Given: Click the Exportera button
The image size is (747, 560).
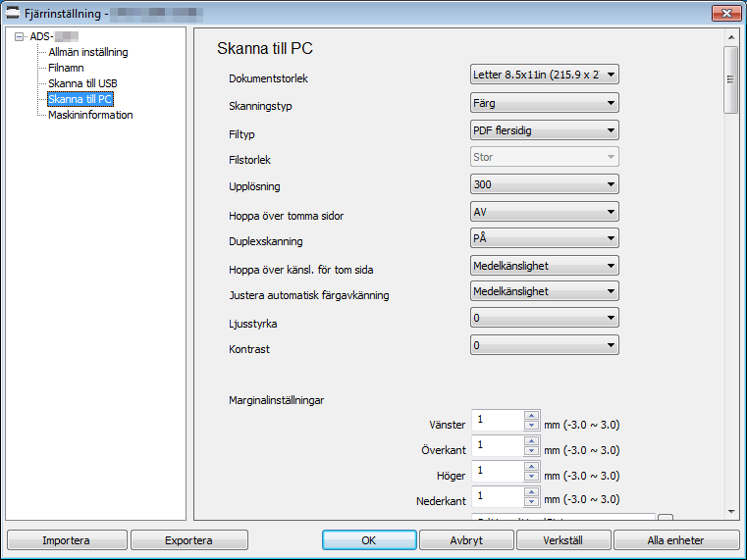Looking at the screenshot, I should (189, 540).
